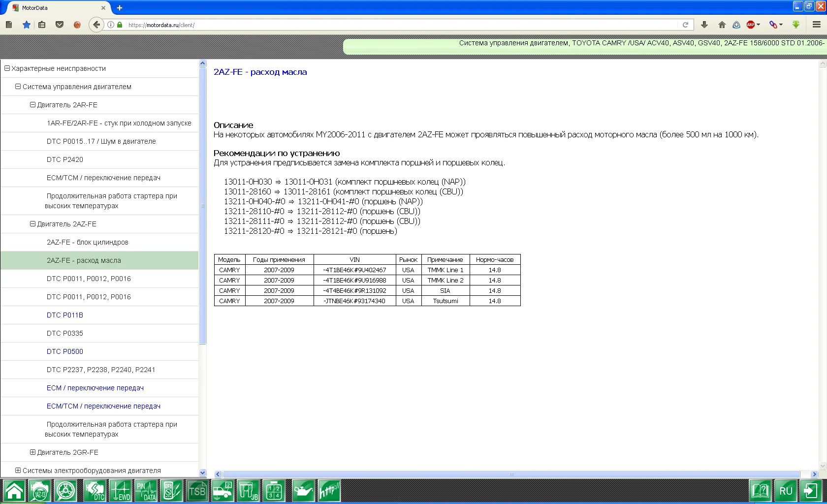Select the MotorData browser tab

59,8
